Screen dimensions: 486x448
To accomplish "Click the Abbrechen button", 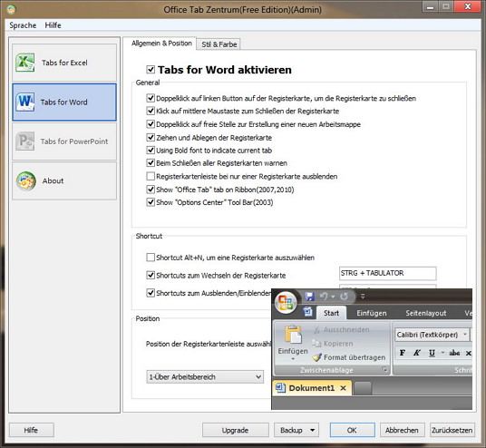I will click(402, 430).
